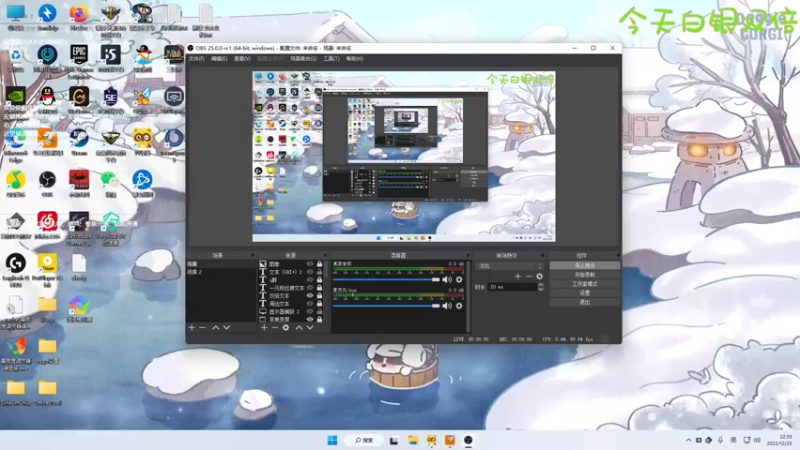800x450 pixels.
Task: Float the 场景 scenes dock via its header icon
Action: (252, 255)
